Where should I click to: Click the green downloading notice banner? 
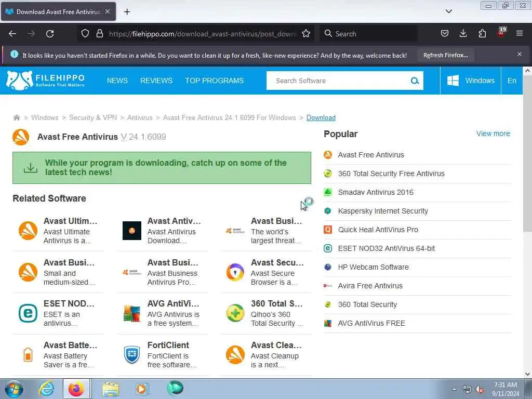162,168
